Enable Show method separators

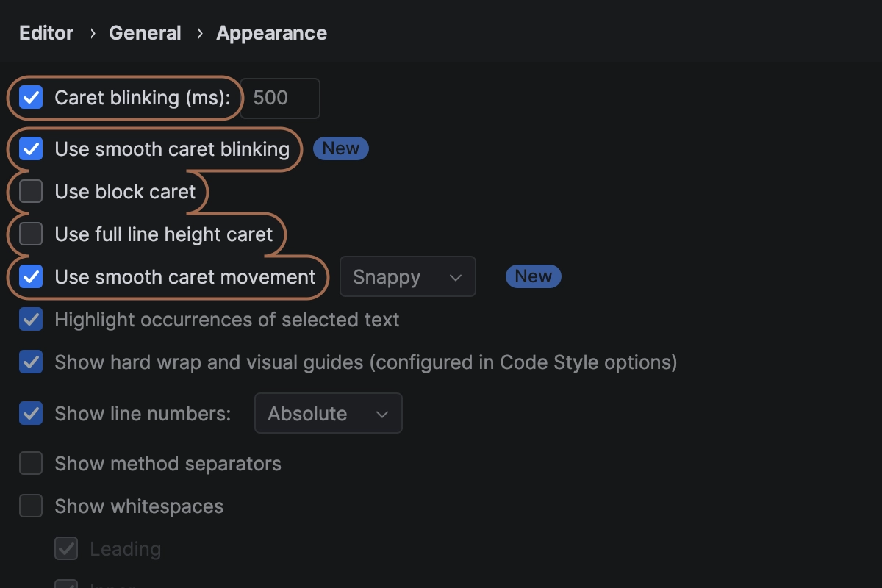pyautogui.click(x=31, y=464)
